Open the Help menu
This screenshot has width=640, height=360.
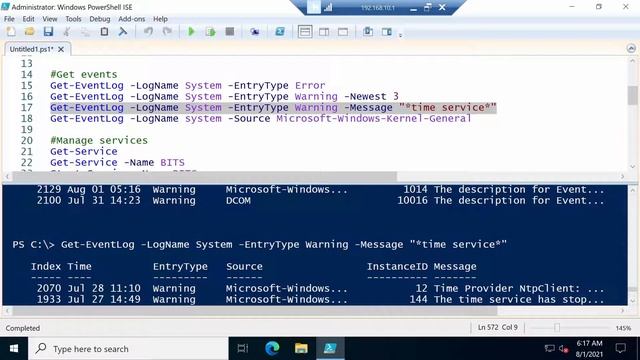tap(160, 19)
